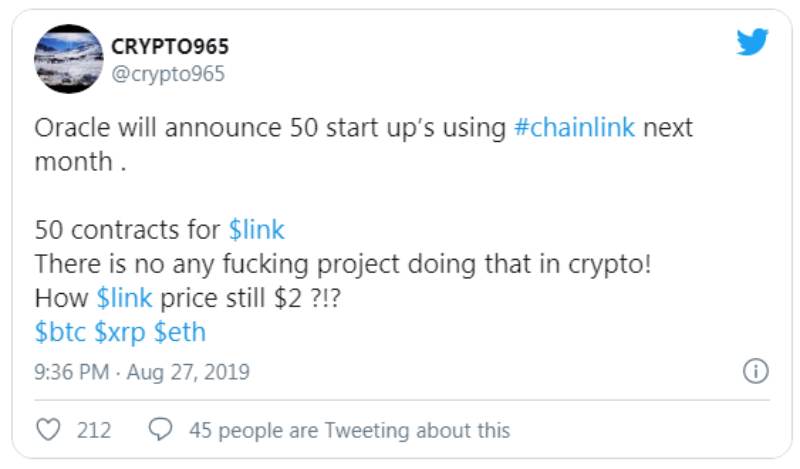Click the 9:36 PM · Aug 27, 2019 timestamp
Viewport: 800px width, 469px height.
click(x=142, y=372)
